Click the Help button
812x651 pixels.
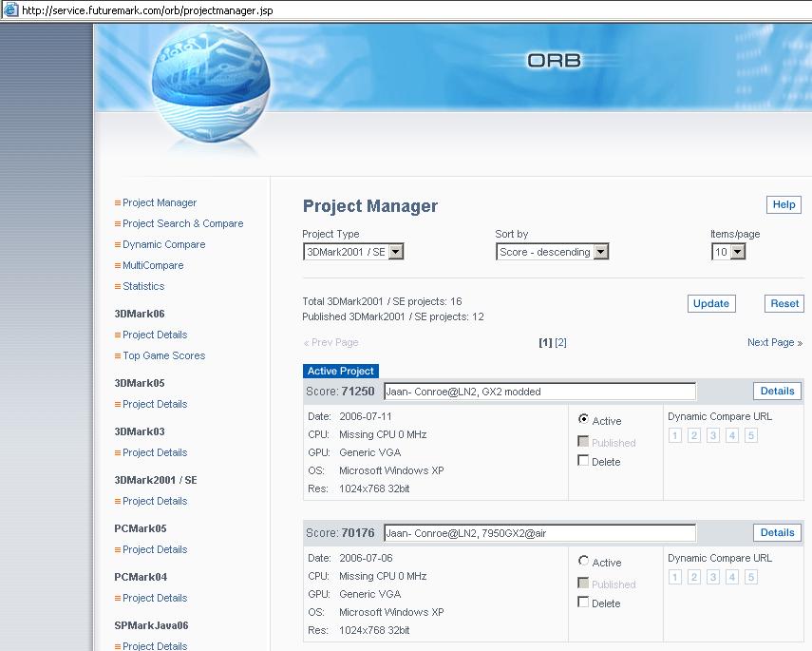coord(784,204)
